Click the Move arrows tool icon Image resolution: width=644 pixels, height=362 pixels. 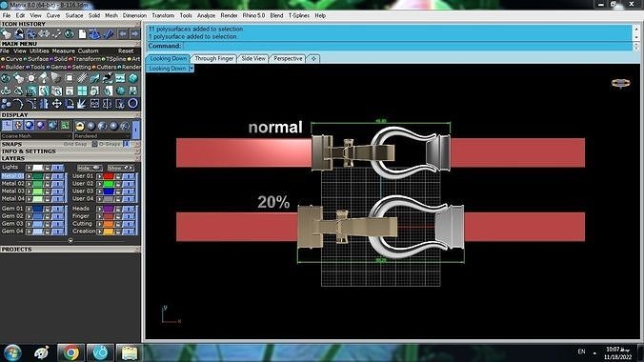click(x=56, y=104)
